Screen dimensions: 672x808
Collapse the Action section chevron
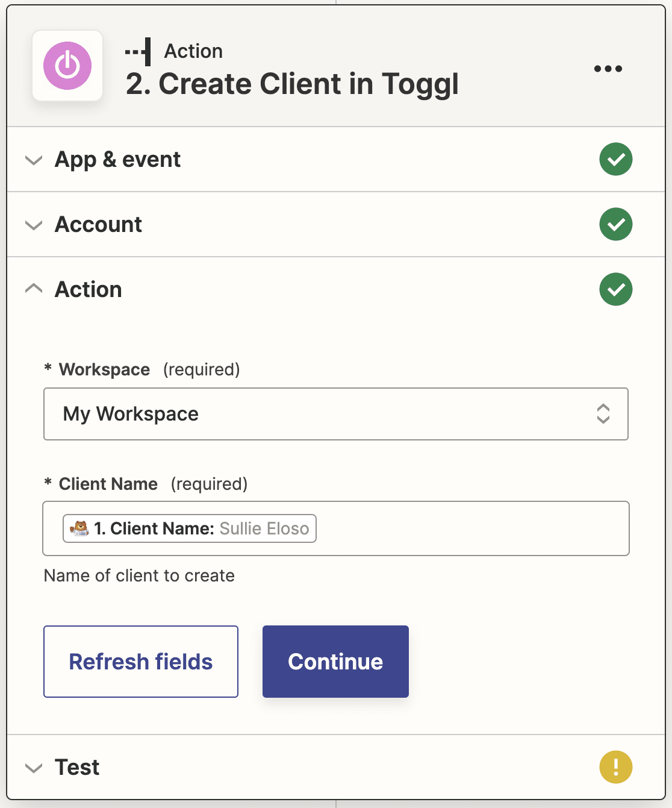tap(34, 289)
